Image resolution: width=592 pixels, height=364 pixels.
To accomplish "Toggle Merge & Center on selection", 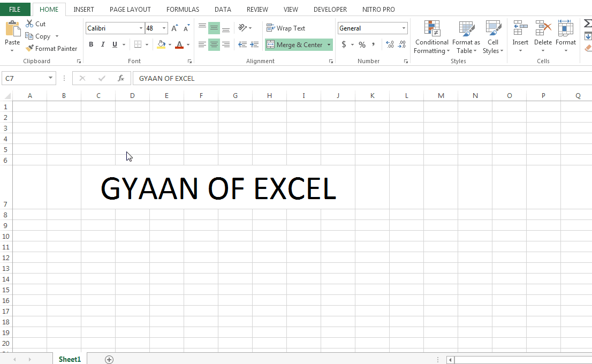I will 294,44.
